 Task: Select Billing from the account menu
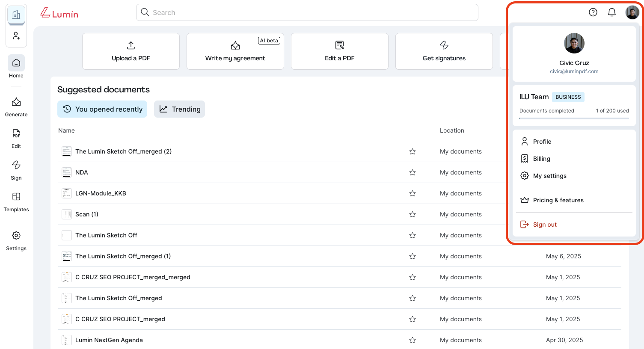click(x=541, y=159)
